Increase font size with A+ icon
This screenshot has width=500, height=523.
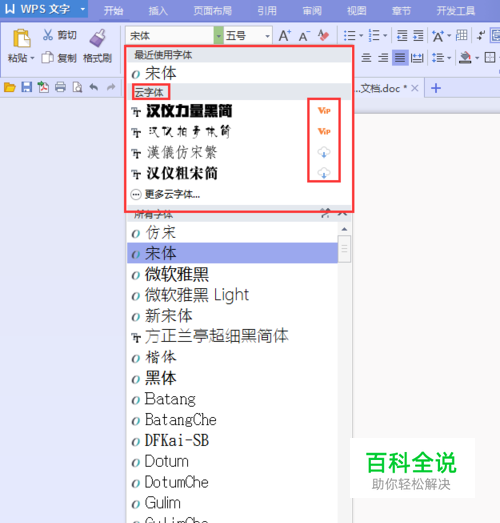coord(285,35)
